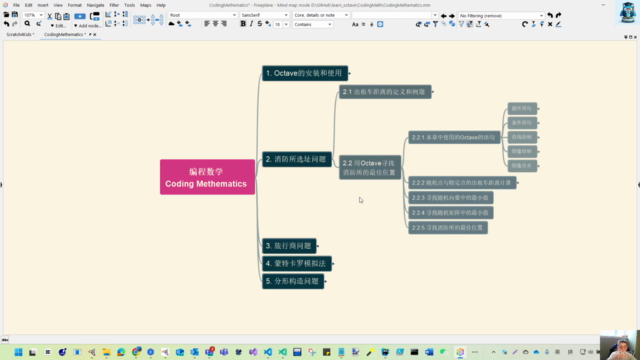Switch to the ScratchKids tab
The width and height of the screenshot is (640, 360).
click(20, 35)
